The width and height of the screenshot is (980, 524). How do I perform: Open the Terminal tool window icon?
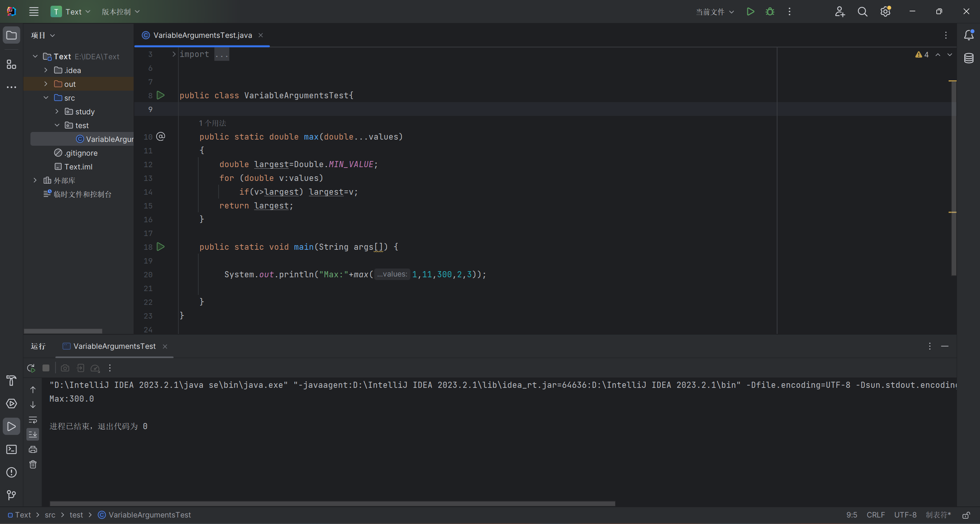tap(11, 449)
